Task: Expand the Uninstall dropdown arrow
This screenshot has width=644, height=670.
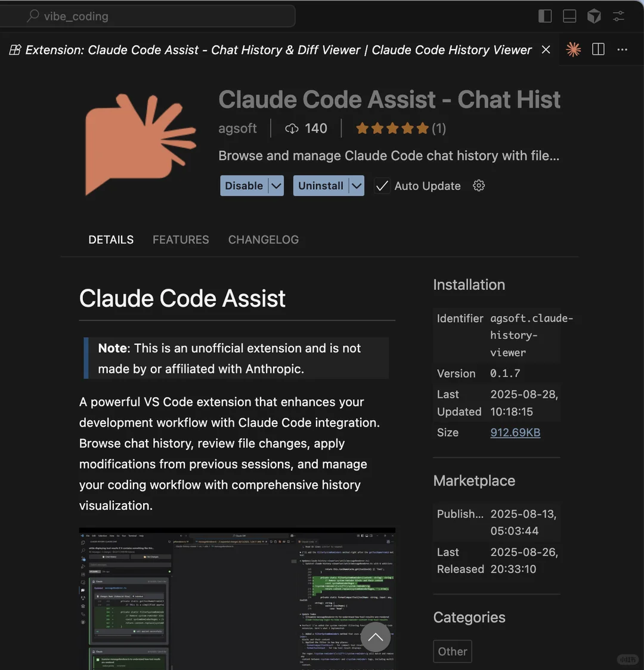Action: pos(357,186)
